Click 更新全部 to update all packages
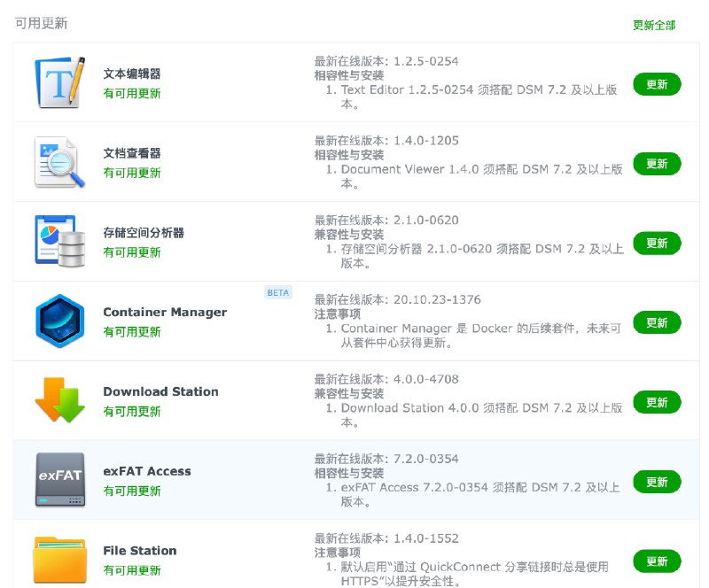 click(x=654, y=24)
